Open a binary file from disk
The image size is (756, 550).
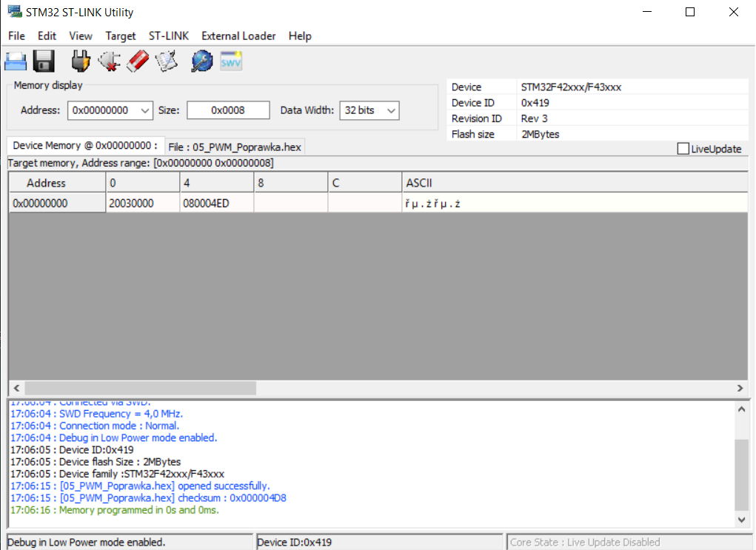coord(16,61)
